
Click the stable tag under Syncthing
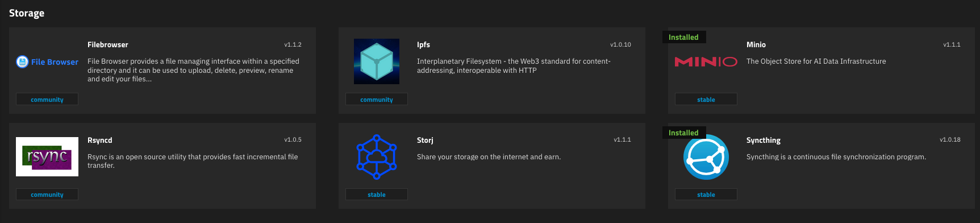pyautogui.click(x=706, y=195)
